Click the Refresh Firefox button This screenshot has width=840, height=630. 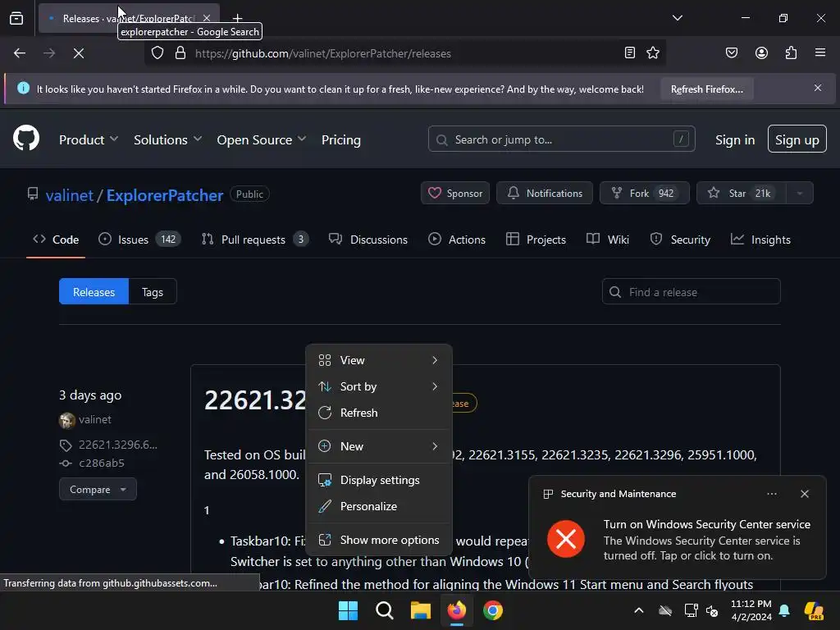tap(706, 89)
